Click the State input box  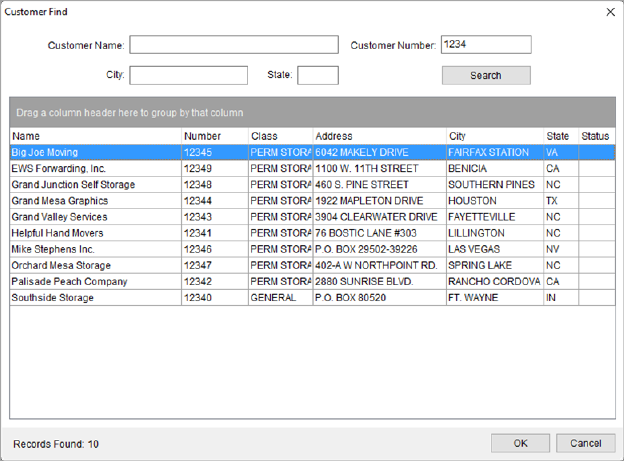click(318, 75)
